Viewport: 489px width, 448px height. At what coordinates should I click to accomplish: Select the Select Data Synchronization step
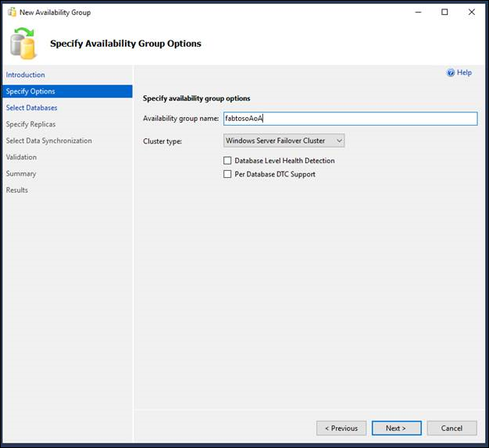[x=48, y=140]
